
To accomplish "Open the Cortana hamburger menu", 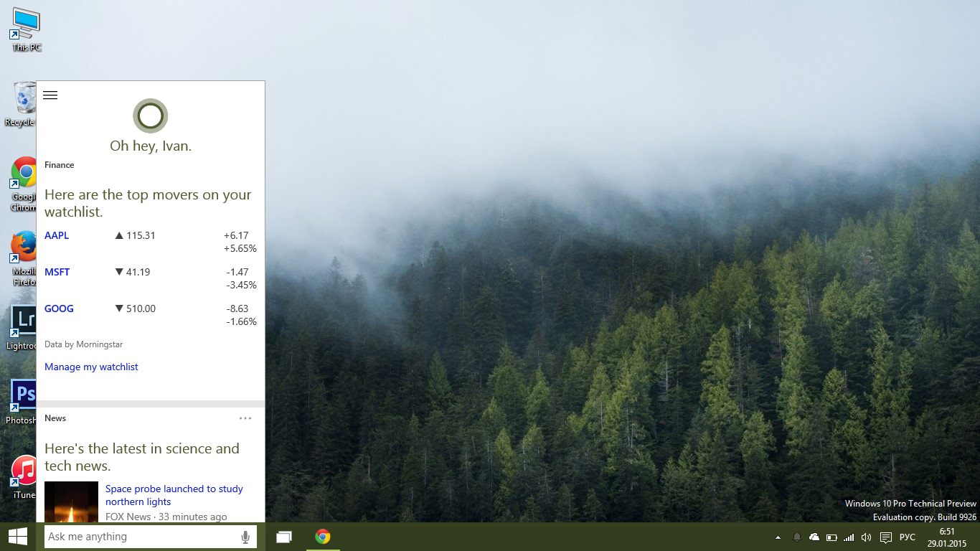I will 50,95.
